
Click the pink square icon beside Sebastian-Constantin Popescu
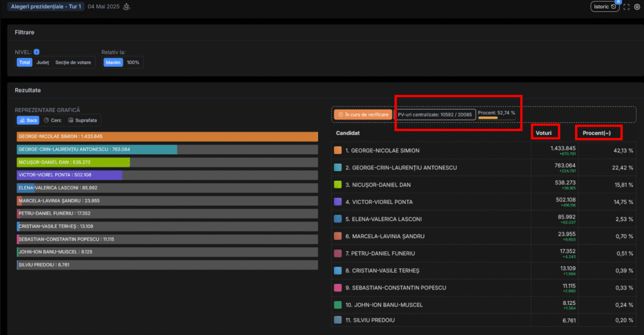(338, 287)
